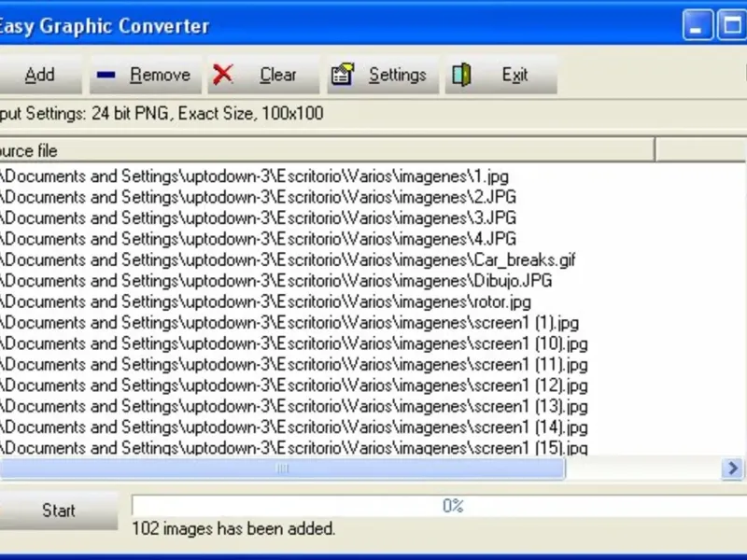Select the screen1 (12).jpg row
This screenshot has height=560, width=747.
point(294,385)
